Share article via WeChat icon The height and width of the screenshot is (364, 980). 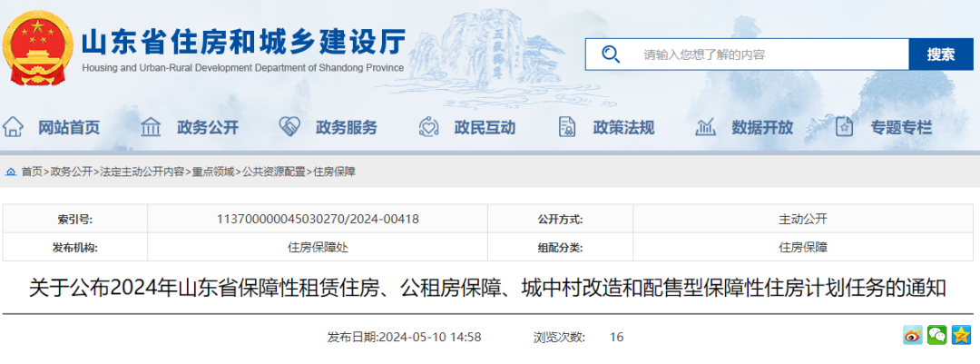(936, 335)
